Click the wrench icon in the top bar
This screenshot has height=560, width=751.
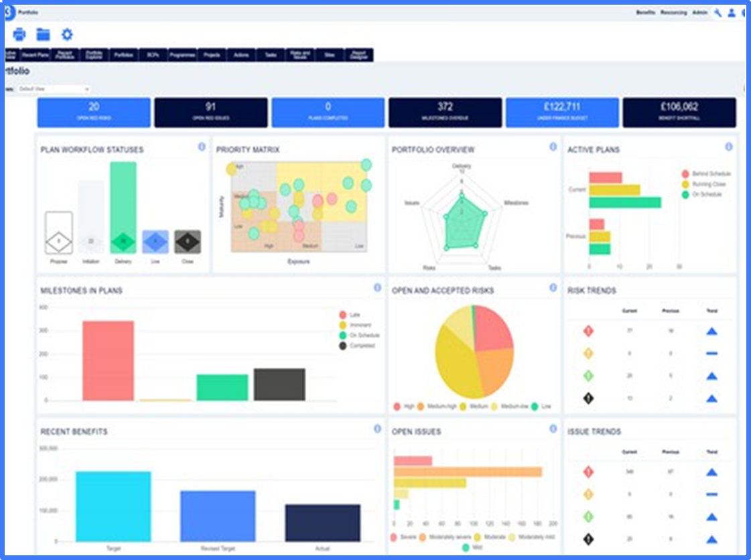pos(716,11)
